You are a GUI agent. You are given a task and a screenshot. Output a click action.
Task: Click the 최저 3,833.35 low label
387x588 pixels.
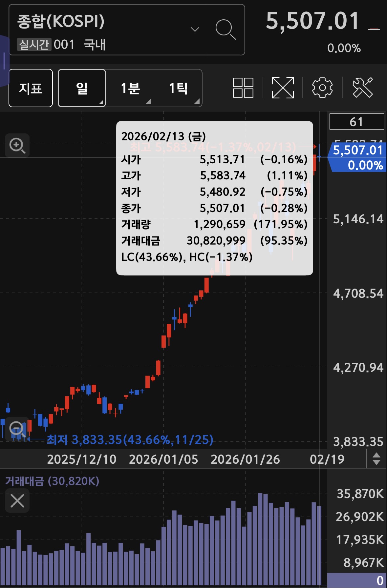(130, 439)
